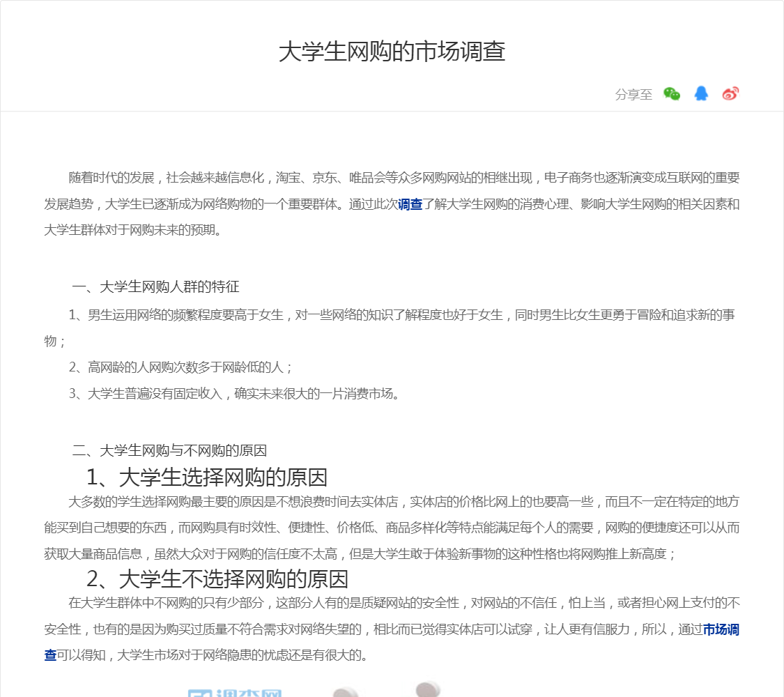Open the 调查 link in intro paragraph
The width and height of the screenshot is (784, 697).
pos(410,204)
